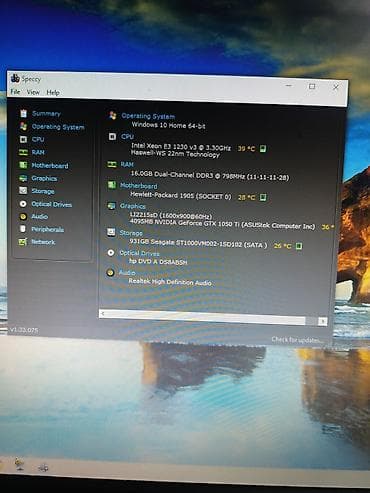Click the CPU icon in the summary pane
Viewport: 370px width, 493px height.
(x=112, y=136)
